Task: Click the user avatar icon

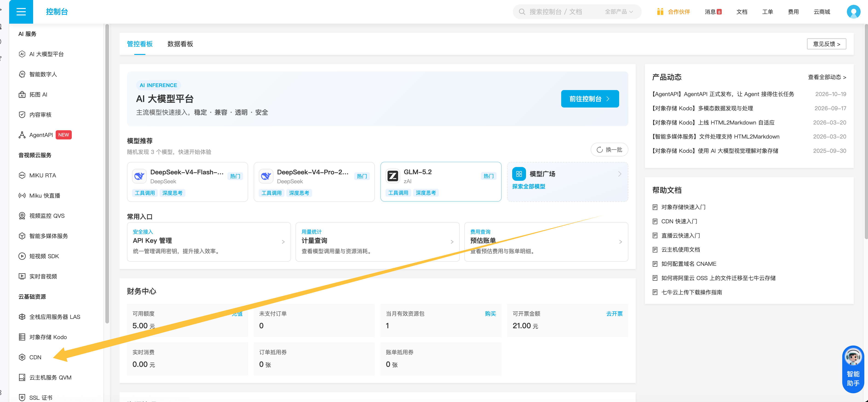Action: click(853, 12)
